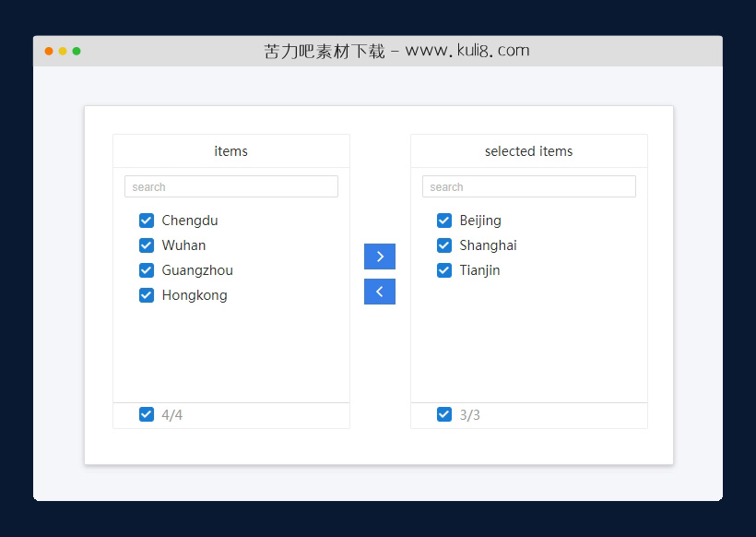Click the right arrow transfer button
Viewport: 756px width, 537px height.
(x=379, y=257)
